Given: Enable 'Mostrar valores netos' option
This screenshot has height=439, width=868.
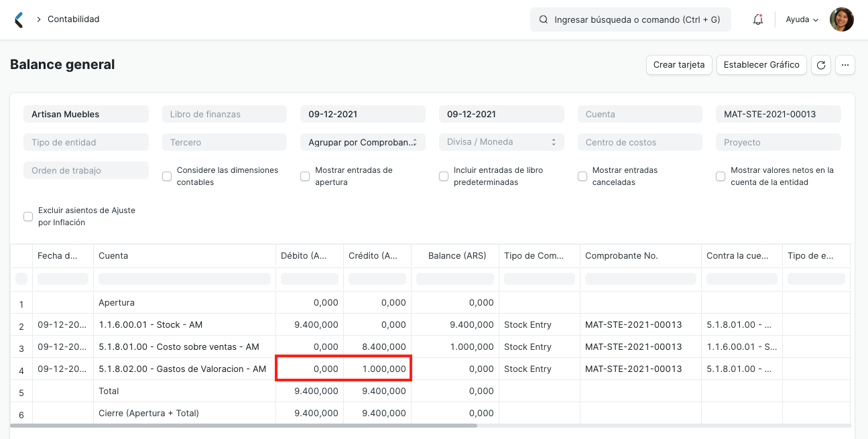Looking at the screenshot, I should click(720, 176).
